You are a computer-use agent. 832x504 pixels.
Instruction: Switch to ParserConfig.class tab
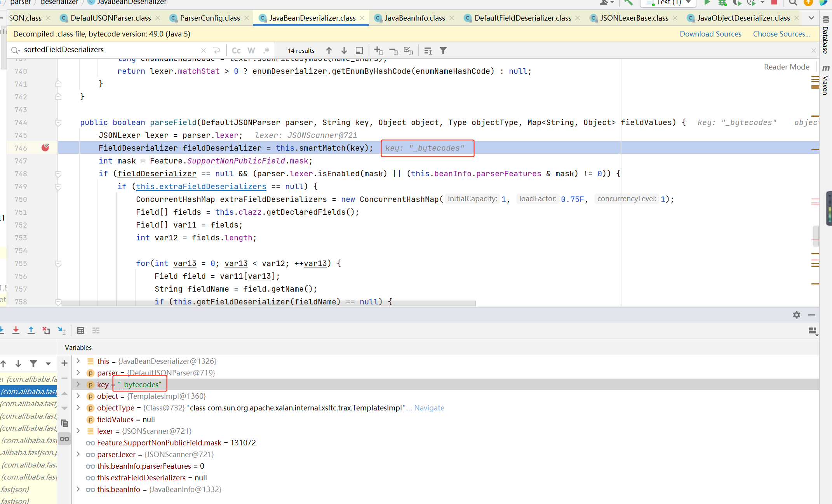(210, 18)
